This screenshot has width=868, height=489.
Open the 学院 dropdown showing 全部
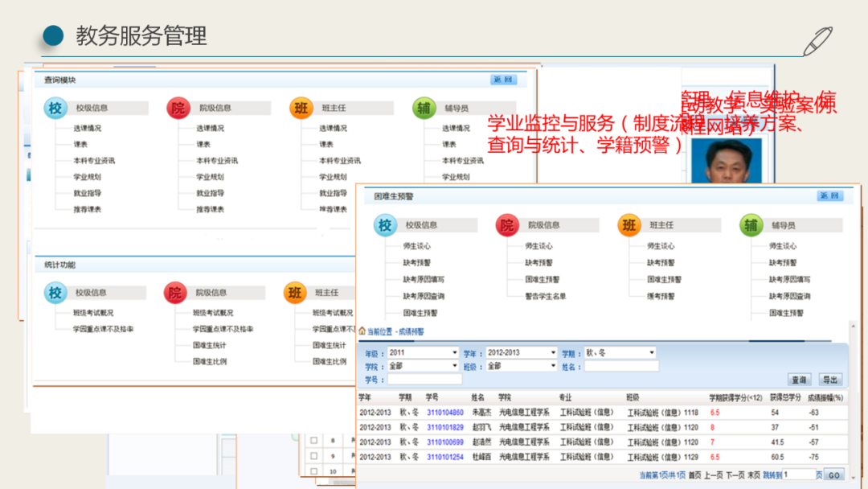pyautogui.click(x=424, y=366)
